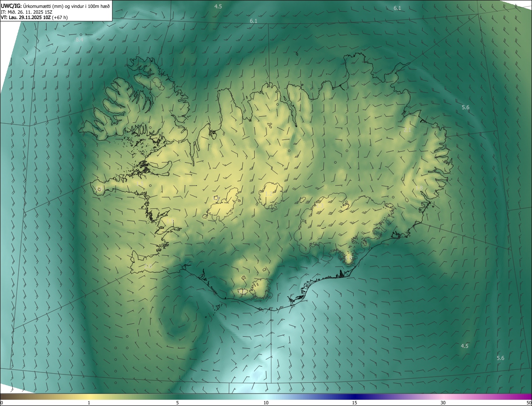Pick the dark navy colorbar segment above 15
This screenshot has height=406, width=532.
coord(355,396)
